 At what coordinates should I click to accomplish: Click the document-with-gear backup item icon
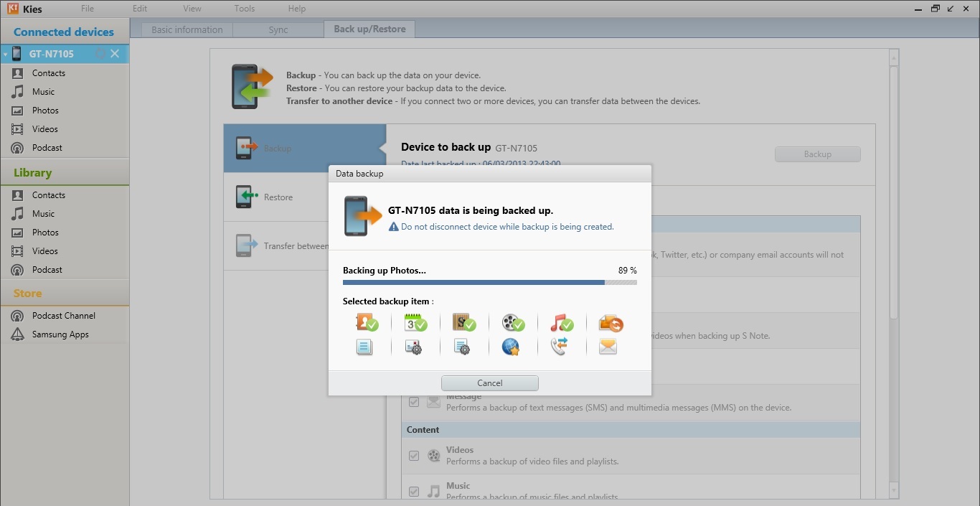[x=463, y=347]
